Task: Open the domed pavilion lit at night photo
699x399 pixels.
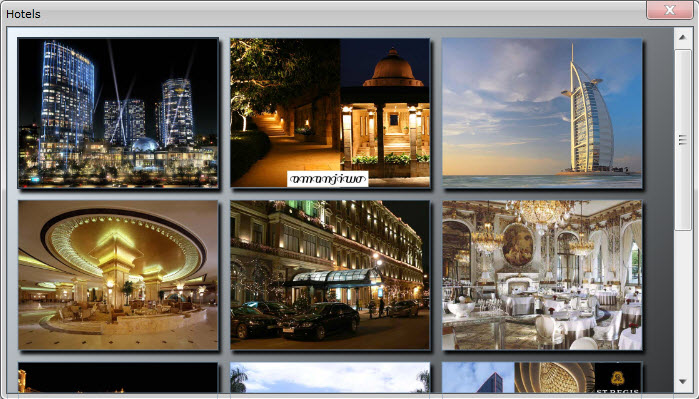Action: click(330, 113)
